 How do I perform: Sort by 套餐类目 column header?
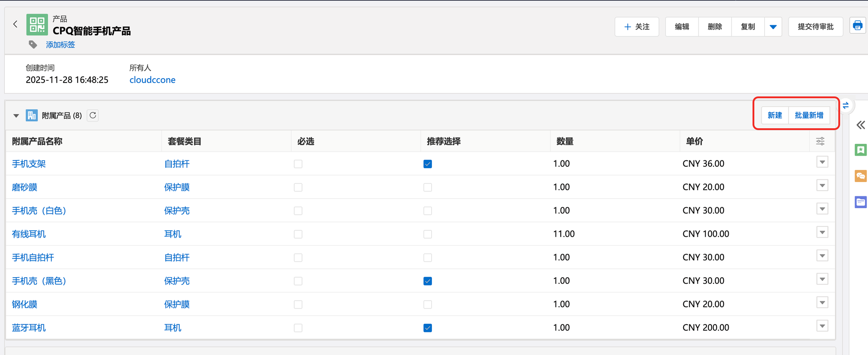tap(184, 142)
